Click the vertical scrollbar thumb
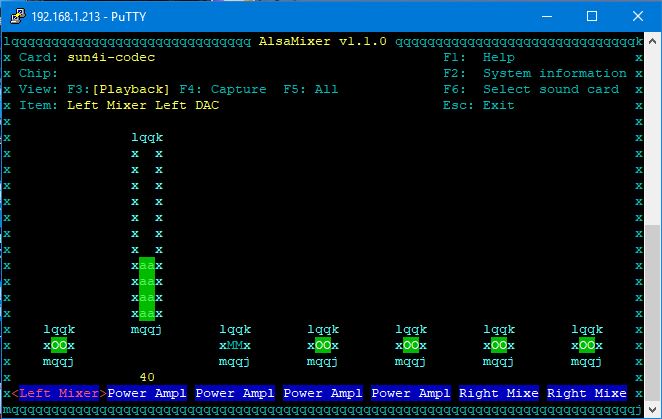The height and width of the screenshot is (419, 662). [x=652, y=313]
